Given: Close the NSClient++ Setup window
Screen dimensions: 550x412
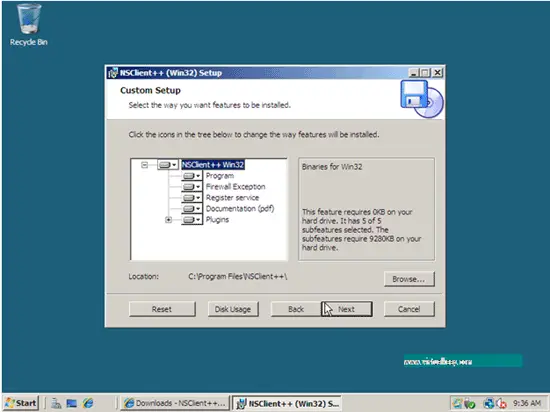Looking at the screenshot, I should tap(437, 73).
